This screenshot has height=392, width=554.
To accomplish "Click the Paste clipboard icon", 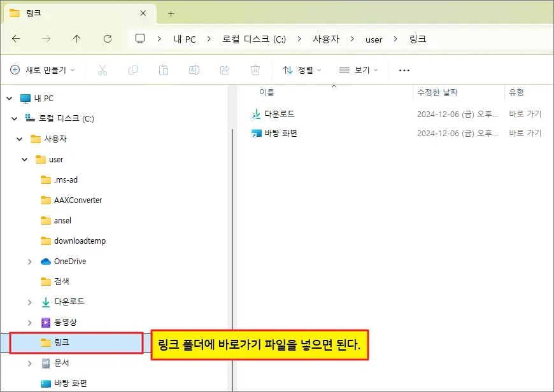I will (x=164, y=70).
